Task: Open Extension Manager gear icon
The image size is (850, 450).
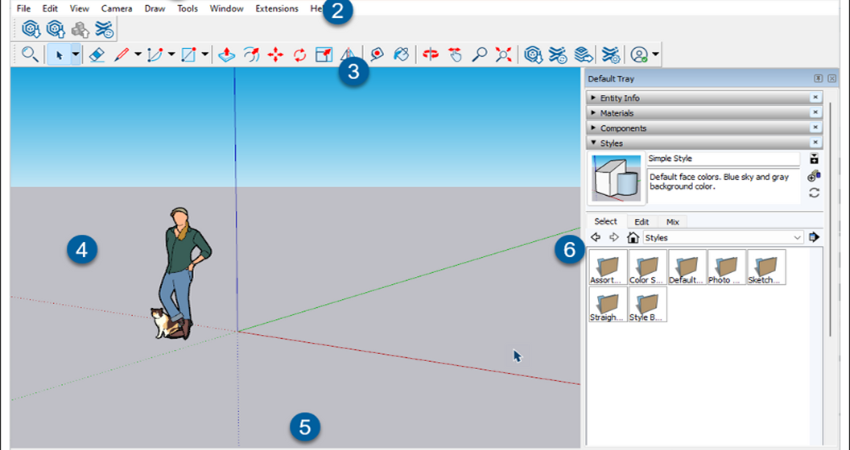Action: (x=611, y=54)
